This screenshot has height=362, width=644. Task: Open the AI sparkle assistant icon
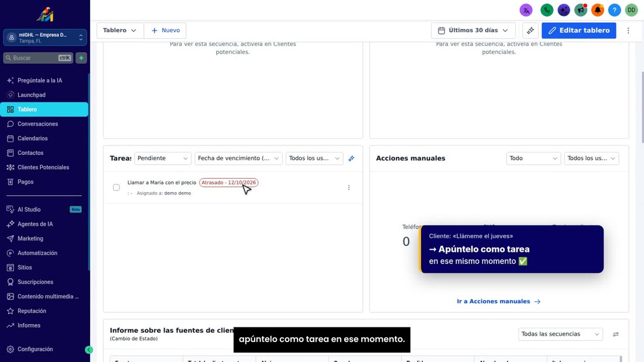[563, 10]
